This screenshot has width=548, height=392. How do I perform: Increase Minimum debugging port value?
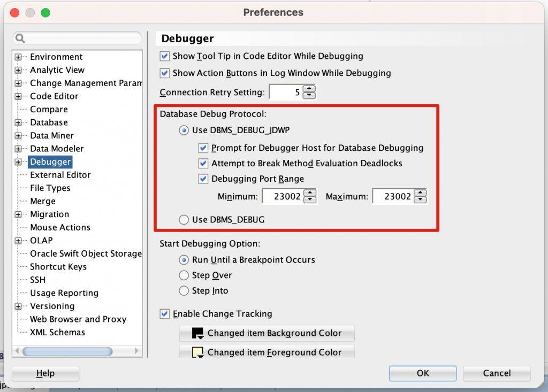coord(310,193)
